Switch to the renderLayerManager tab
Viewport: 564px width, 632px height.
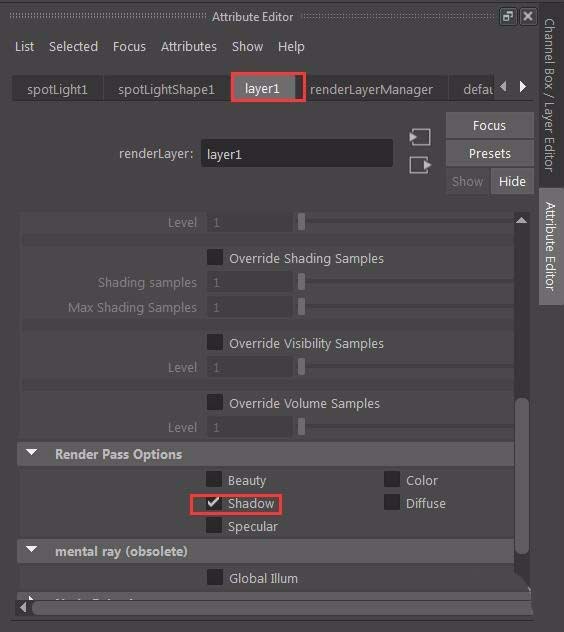[x=371, y=89]
